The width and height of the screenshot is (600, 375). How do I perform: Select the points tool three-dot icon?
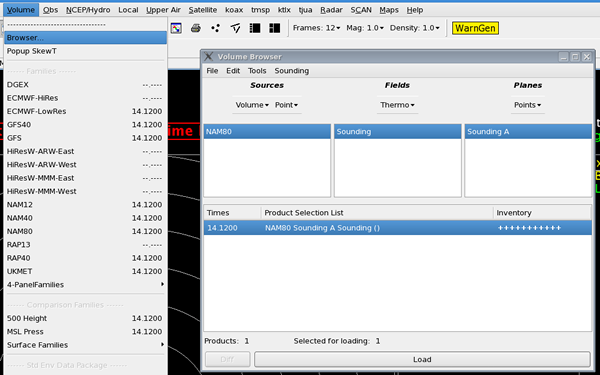pyautogui.click(x=216, y=28)
